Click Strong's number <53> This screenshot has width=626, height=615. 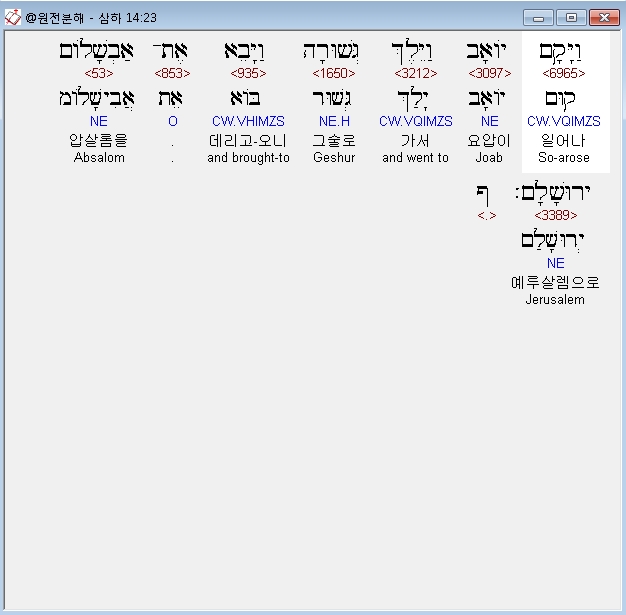[99, 73]
